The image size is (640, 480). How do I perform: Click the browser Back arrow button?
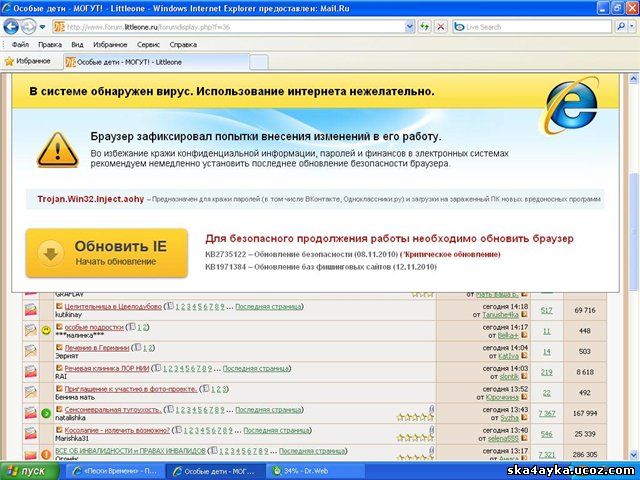click(12, 27)
